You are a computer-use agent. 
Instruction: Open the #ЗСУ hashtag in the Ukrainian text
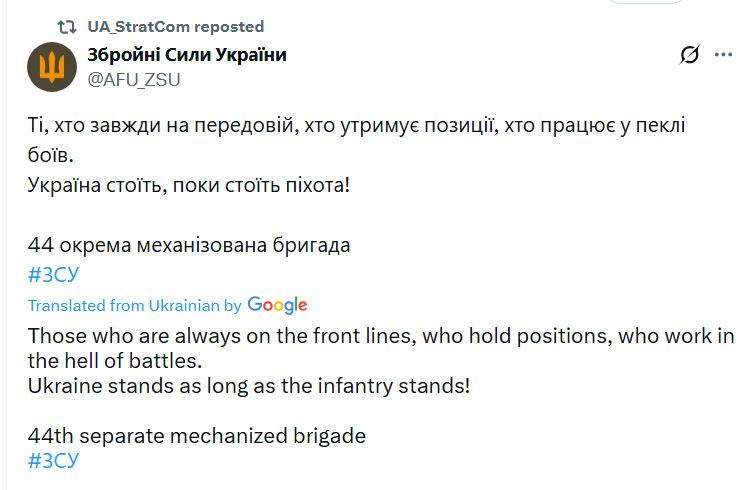coord(53,274)
